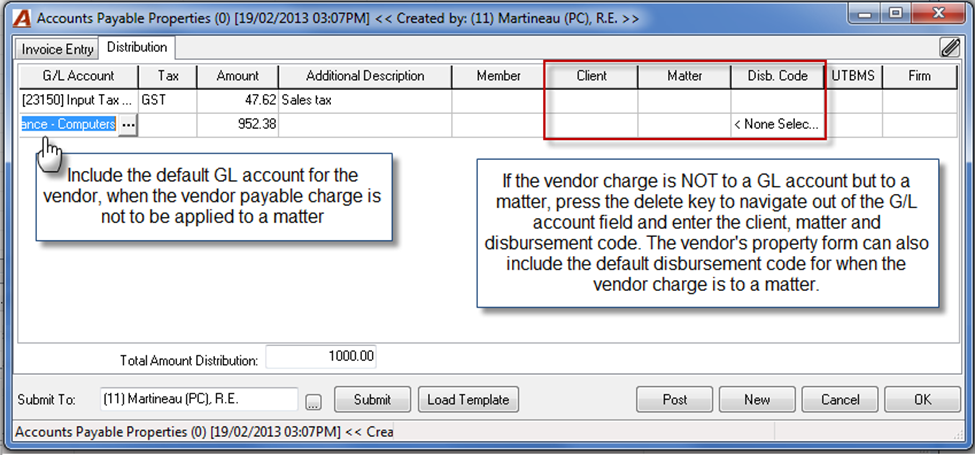Click the Load Template button
The width and height of the screenshot is (975, 455).
468,400
